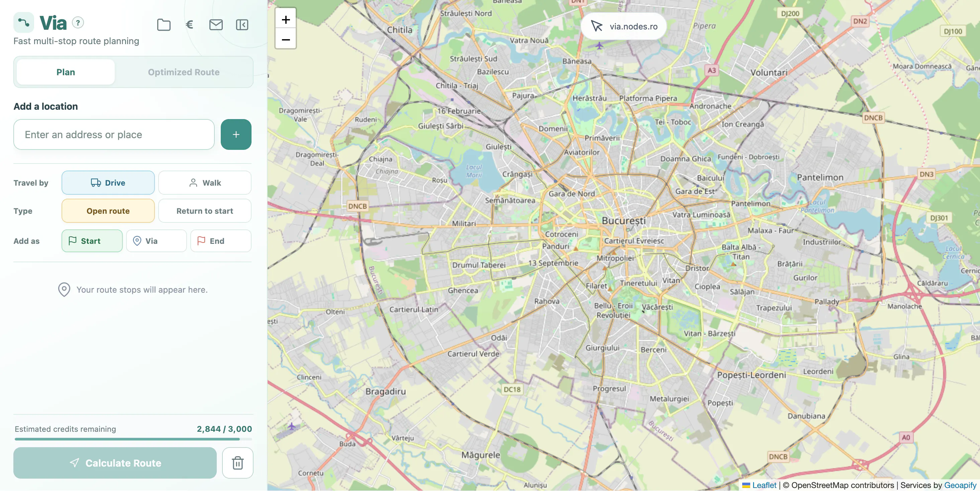Screen dimensions: 980x491
Task: Choose Return to start type
Action: point(205,211)
